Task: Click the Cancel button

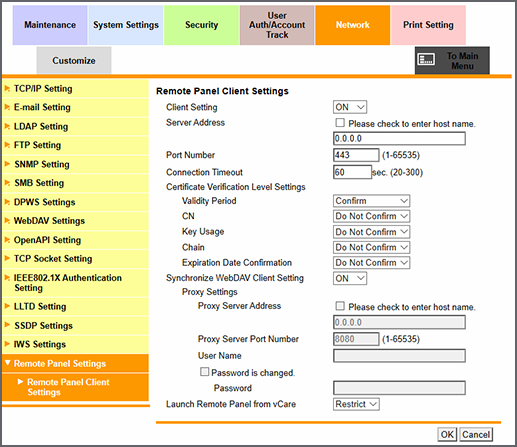Action: pos(476,434)
